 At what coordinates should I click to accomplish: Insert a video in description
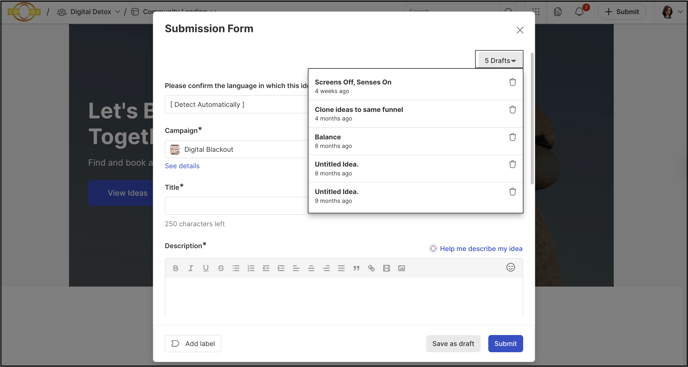387,268
